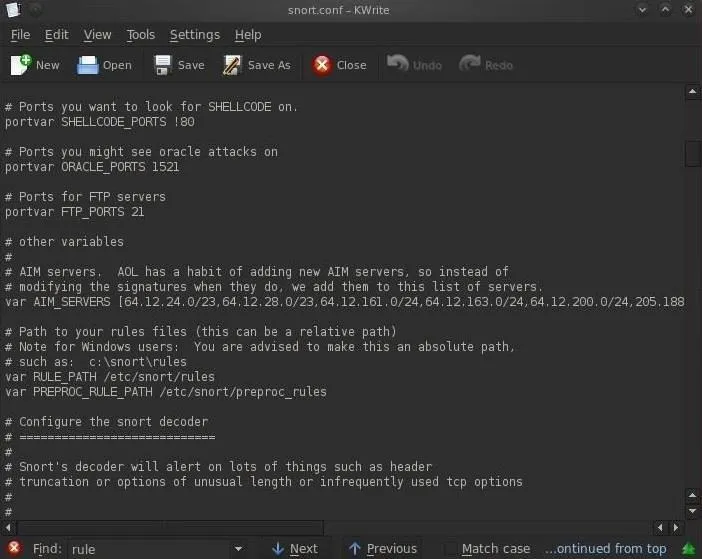Image resolution: width=702 pixels, height=559 pixels.
Task: Click the '# such as: c:\snort\rules' comment
Action: click(x=95, y=362)
